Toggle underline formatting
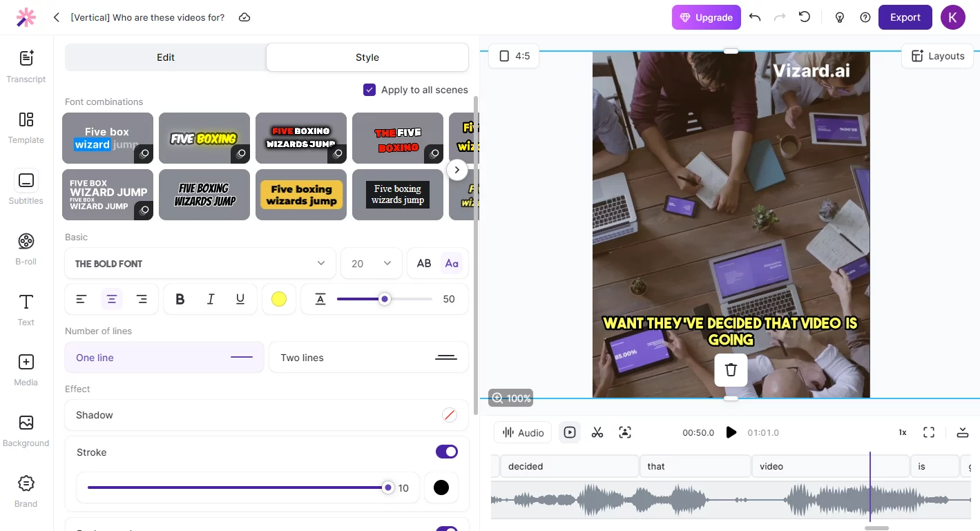This screenshot has height=531, width=980. 240,299
